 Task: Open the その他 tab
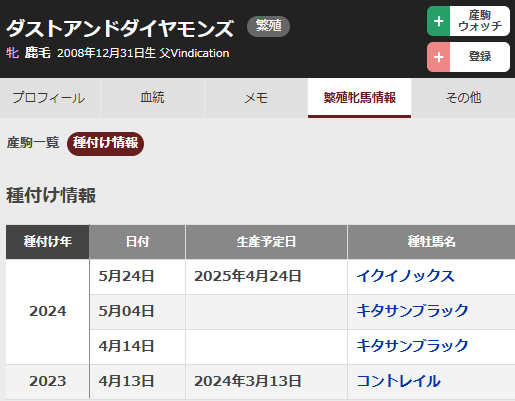coord(463,98)
